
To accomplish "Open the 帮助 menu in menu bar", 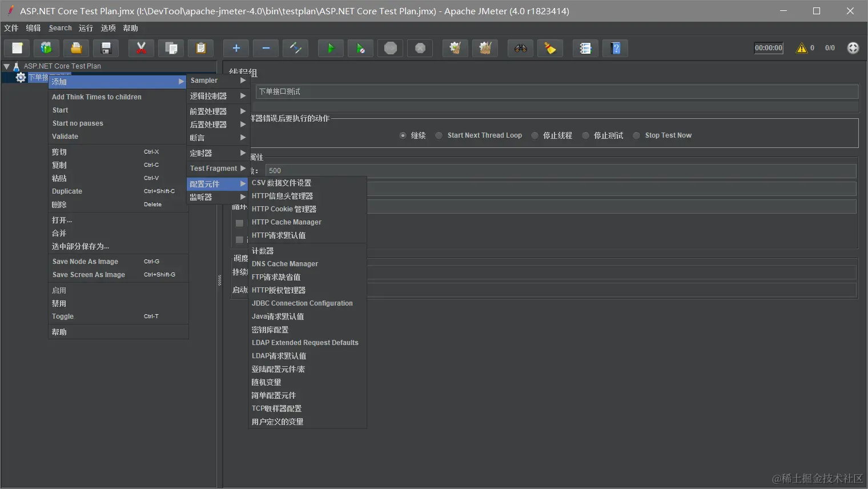I will (130, 28).
